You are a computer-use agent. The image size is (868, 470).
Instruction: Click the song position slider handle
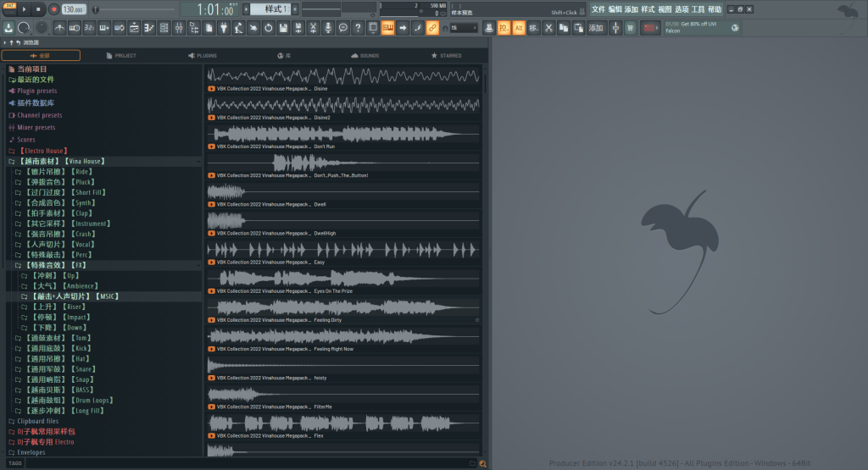point(95,8)
